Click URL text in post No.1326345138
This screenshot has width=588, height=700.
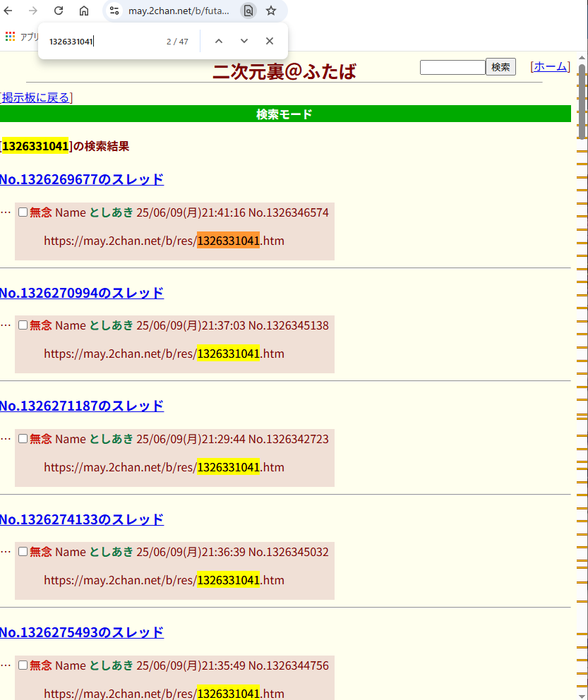click(164, 354)
